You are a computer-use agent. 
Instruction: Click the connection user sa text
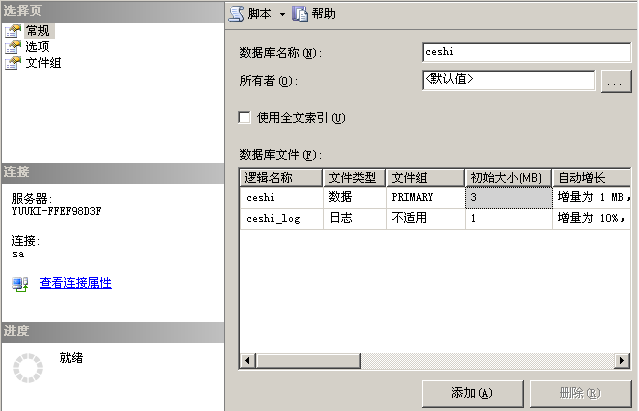click(x=18, y=254)
